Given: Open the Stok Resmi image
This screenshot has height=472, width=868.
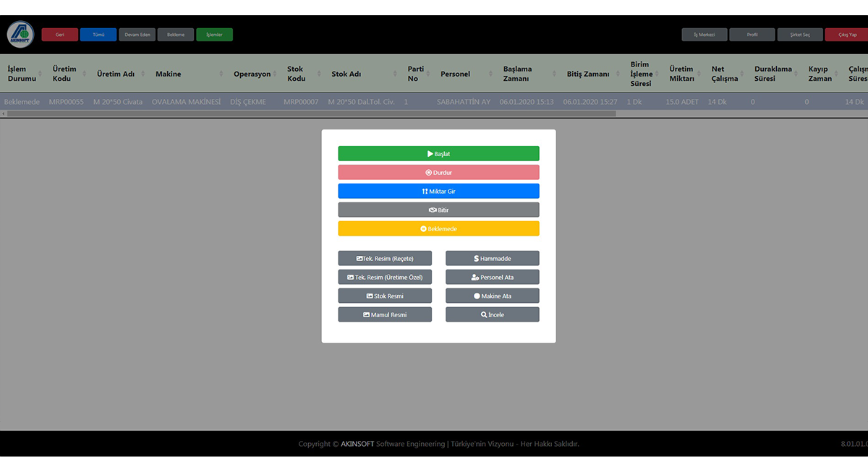Looking at the screenshot, I should pyautogui.click(x=385, y=296).
